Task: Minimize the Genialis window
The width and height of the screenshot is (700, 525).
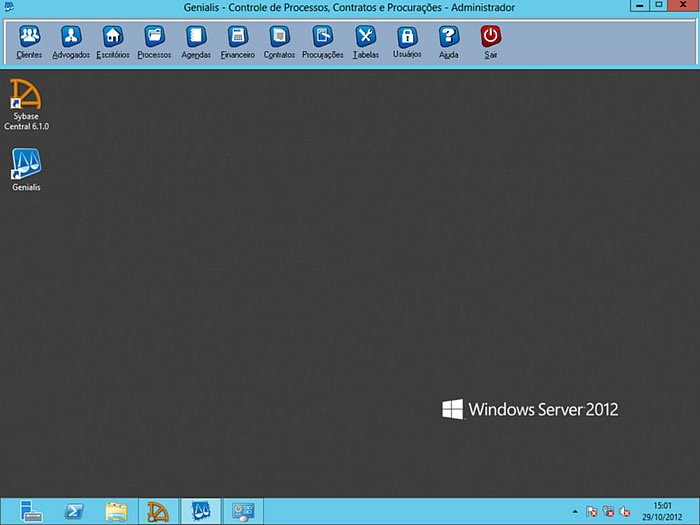Action: [x=640, y=5]
